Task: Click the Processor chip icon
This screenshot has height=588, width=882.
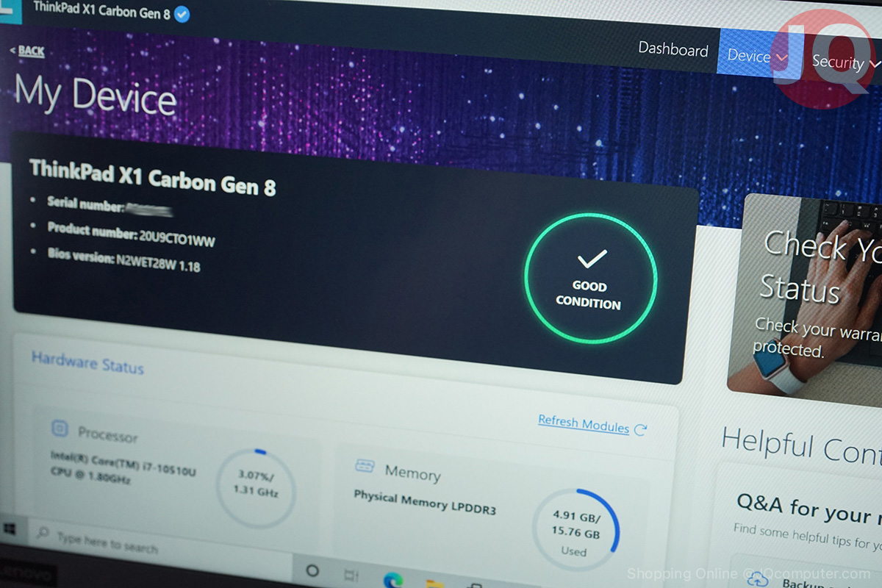Action: 60,429
